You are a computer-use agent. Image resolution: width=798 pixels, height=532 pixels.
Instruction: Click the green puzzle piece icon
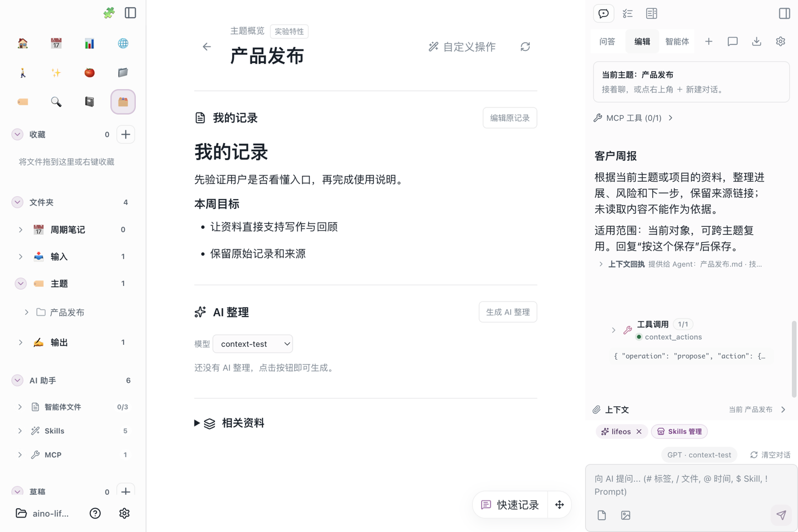tap(109, 13)
